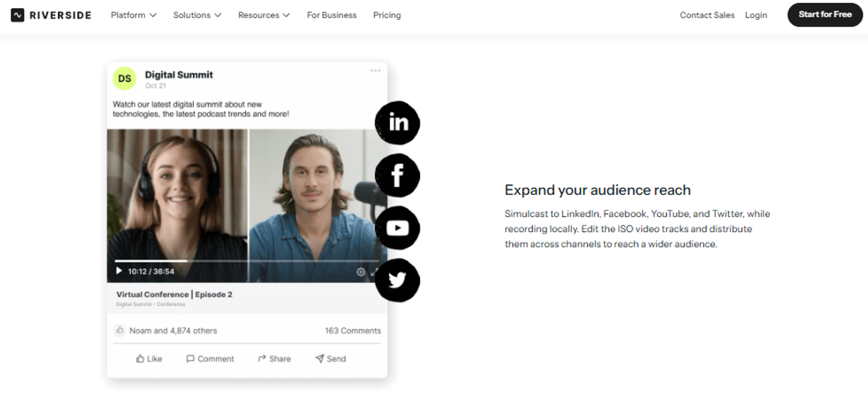Seek on the video progress bar
Screen dimensions: 868x415
pyautogui.click(x=246, y=261)
